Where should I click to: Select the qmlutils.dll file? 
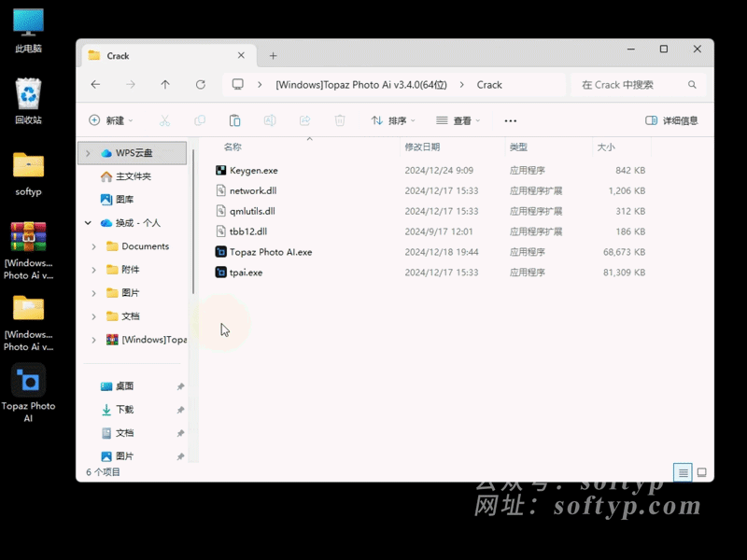[252, 211]
